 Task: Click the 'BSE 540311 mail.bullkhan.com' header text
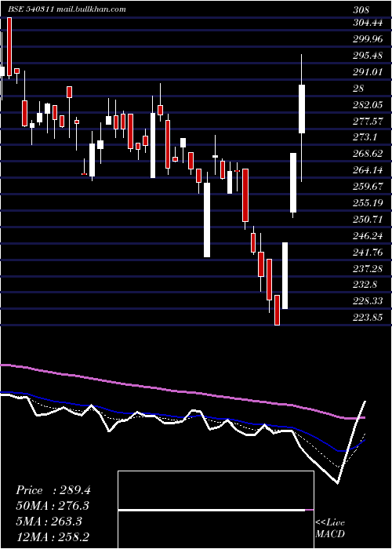pos(67,9)
